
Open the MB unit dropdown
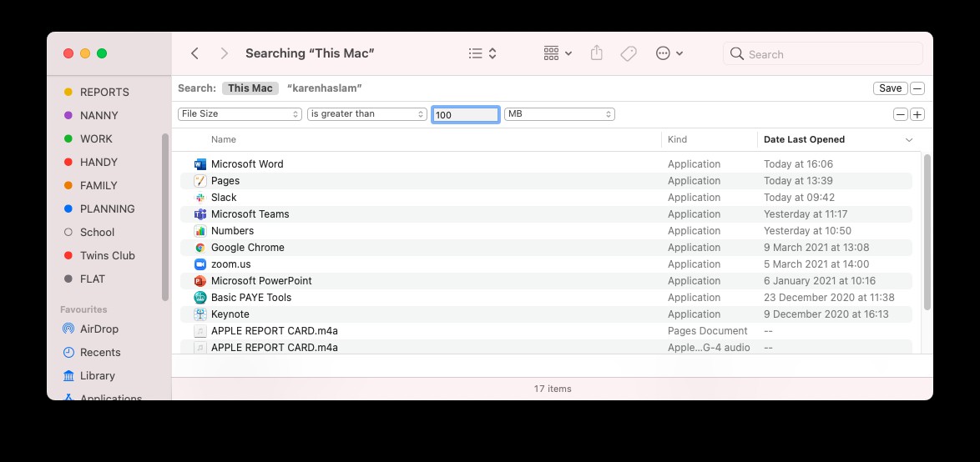[559, 114]
